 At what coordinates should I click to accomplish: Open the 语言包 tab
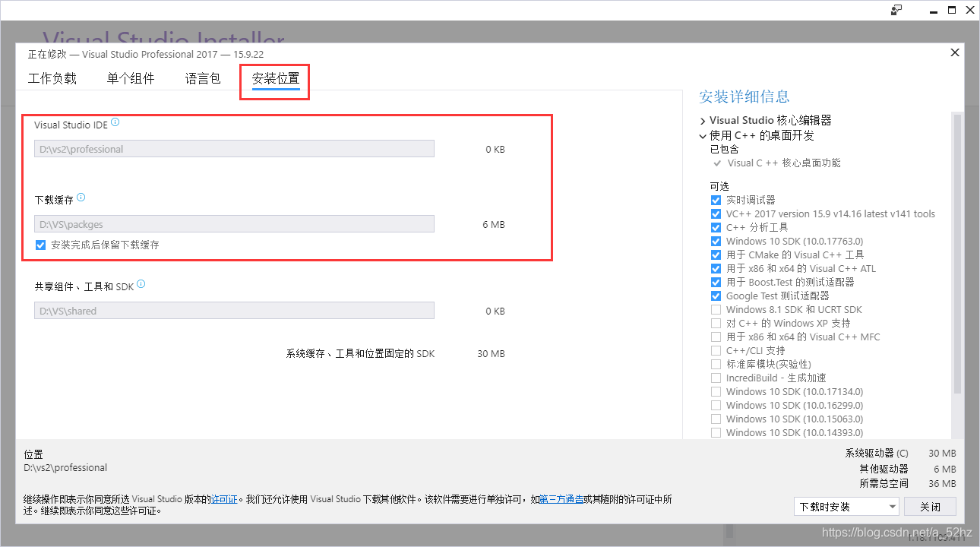click(x=203, y=78)
